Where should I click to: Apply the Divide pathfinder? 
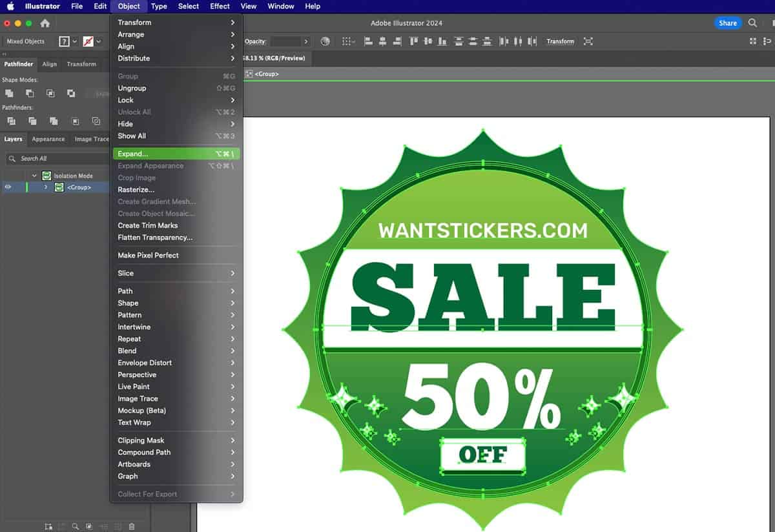pos(11,121)
